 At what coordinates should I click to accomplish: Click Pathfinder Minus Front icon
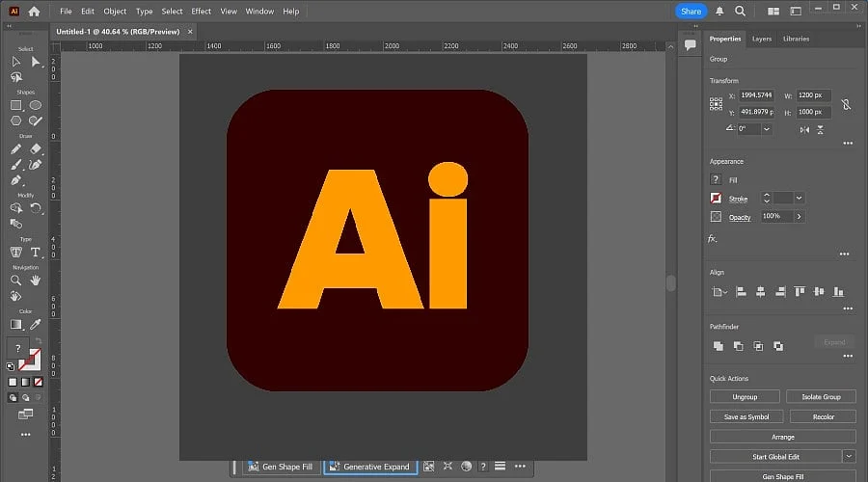pyautogui.click(x=739, y=346)
